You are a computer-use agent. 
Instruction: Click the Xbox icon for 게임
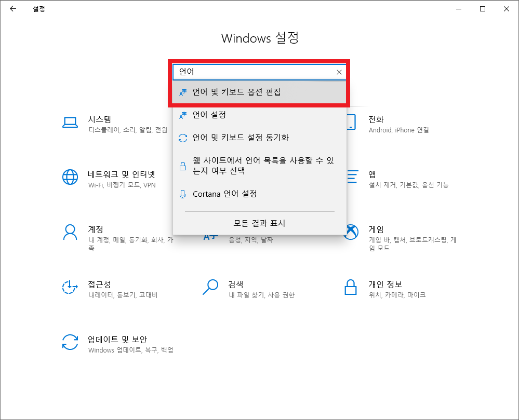(x=353, y=232)
